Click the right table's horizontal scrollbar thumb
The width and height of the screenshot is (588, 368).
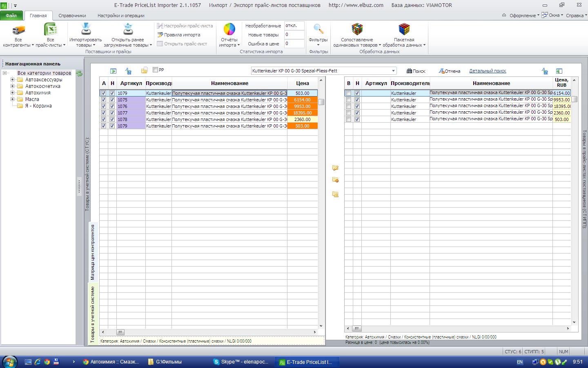356,328
